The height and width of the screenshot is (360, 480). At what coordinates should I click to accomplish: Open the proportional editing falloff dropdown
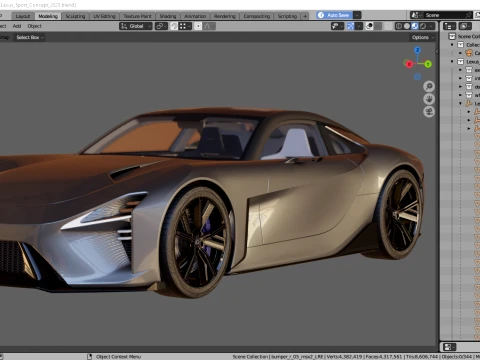[x=209, y=26]
